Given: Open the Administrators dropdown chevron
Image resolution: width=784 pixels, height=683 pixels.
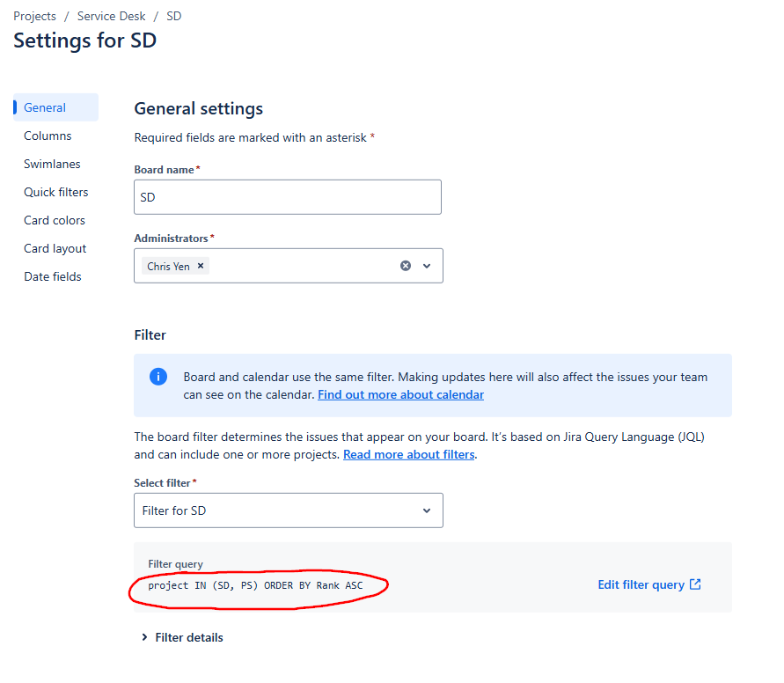Looking at the screenshot, I should (x=427, y=265).
